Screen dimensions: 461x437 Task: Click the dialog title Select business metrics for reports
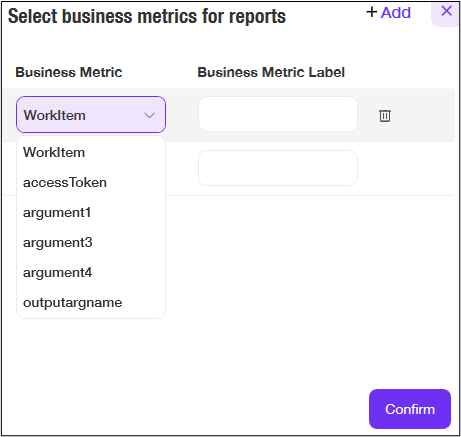click(x=147, y=16)
